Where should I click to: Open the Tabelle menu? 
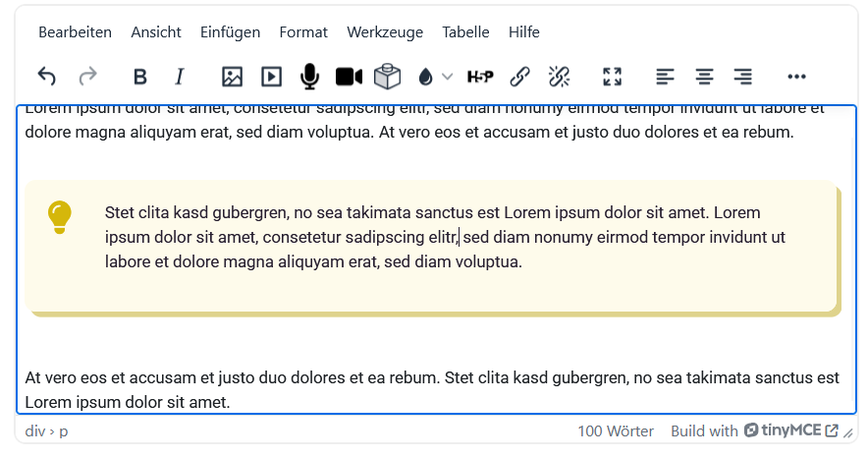click(465, 32)
